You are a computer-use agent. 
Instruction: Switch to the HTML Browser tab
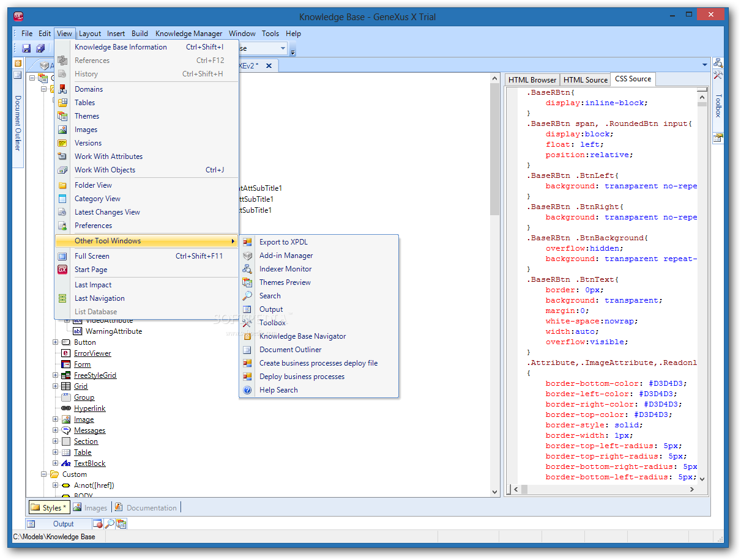point(532,80)
